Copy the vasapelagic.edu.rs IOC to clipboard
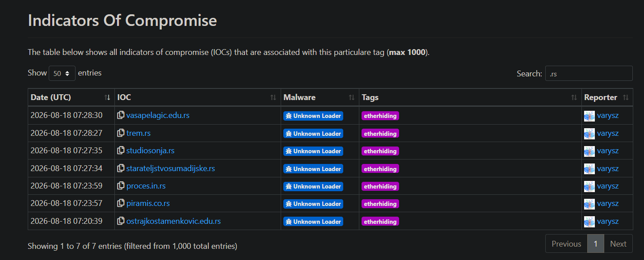The image size is (644, 260). (x=121, y=115)
